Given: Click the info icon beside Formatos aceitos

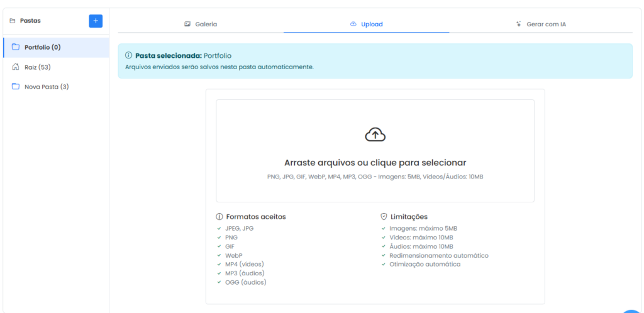Looking at the screenshot, I should (x=219, y=216).
